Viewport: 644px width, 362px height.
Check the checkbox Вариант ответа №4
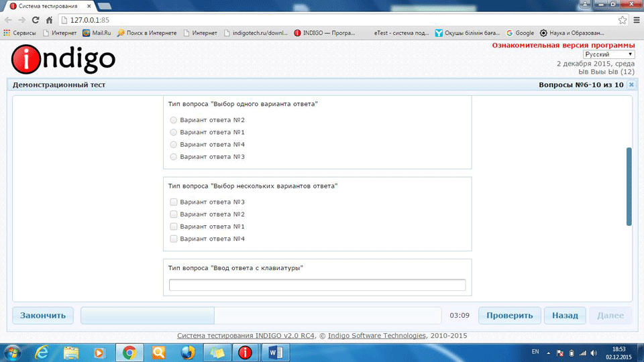coord(174,239)
